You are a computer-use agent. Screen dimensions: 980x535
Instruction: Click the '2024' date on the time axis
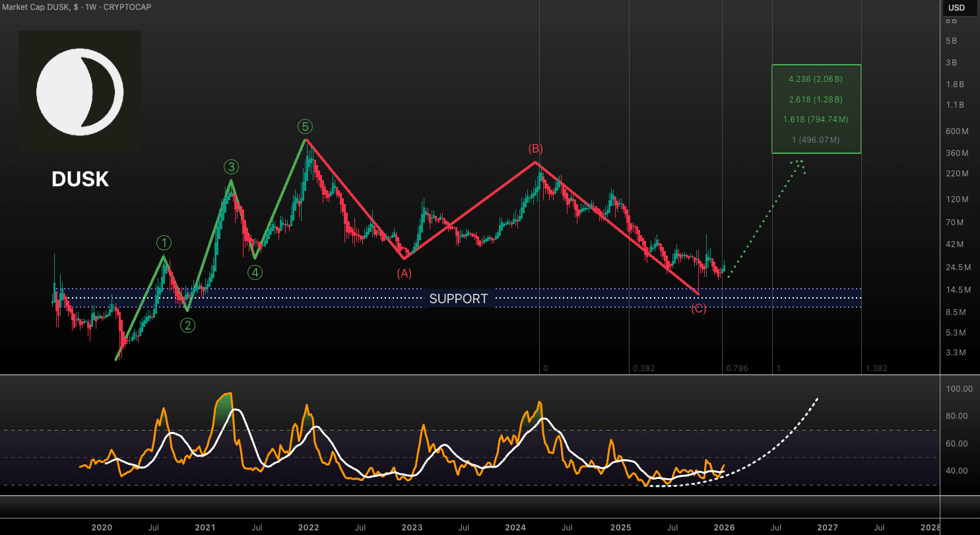coord(515,528)
